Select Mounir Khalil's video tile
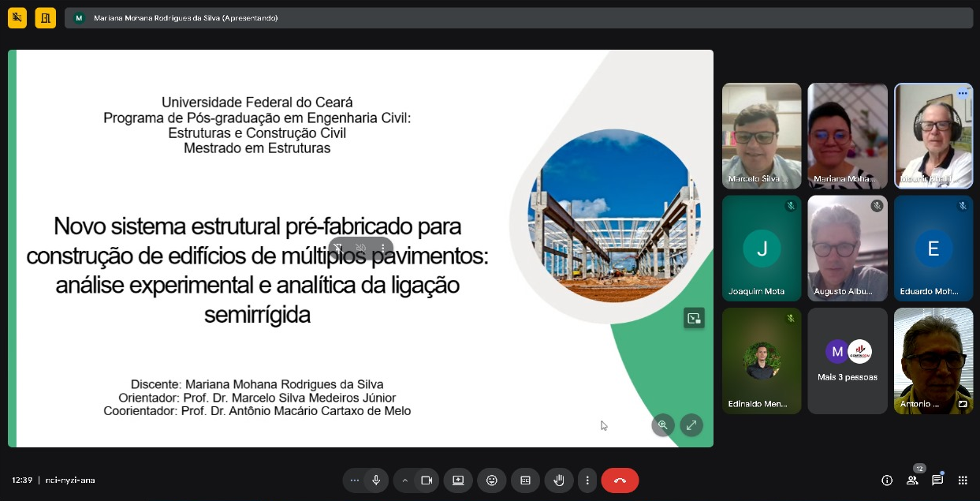Screen dimensions: 980x501 (933, 136)
